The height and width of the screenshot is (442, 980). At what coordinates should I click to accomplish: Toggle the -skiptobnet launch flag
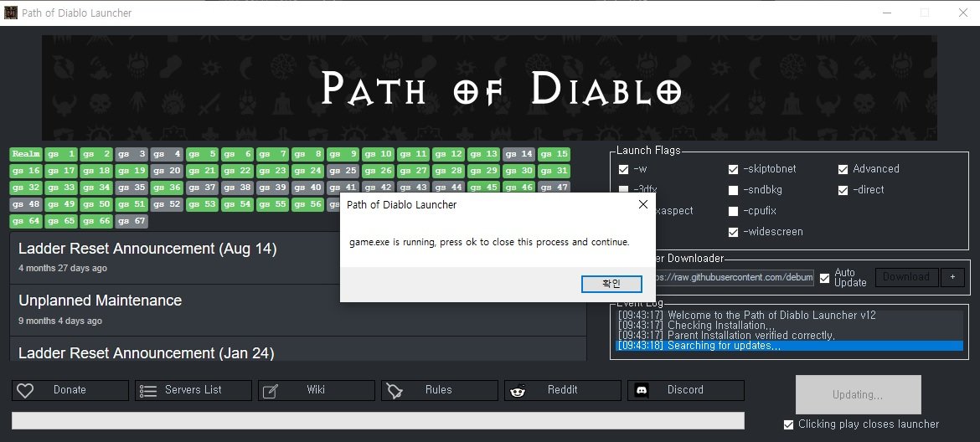[733, 169]
